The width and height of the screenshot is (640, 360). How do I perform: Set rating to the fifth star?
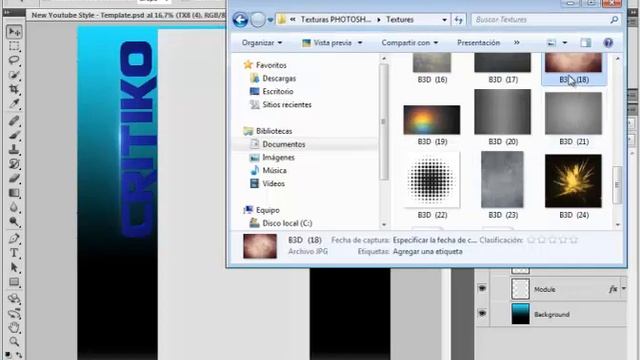coord(573,240)
